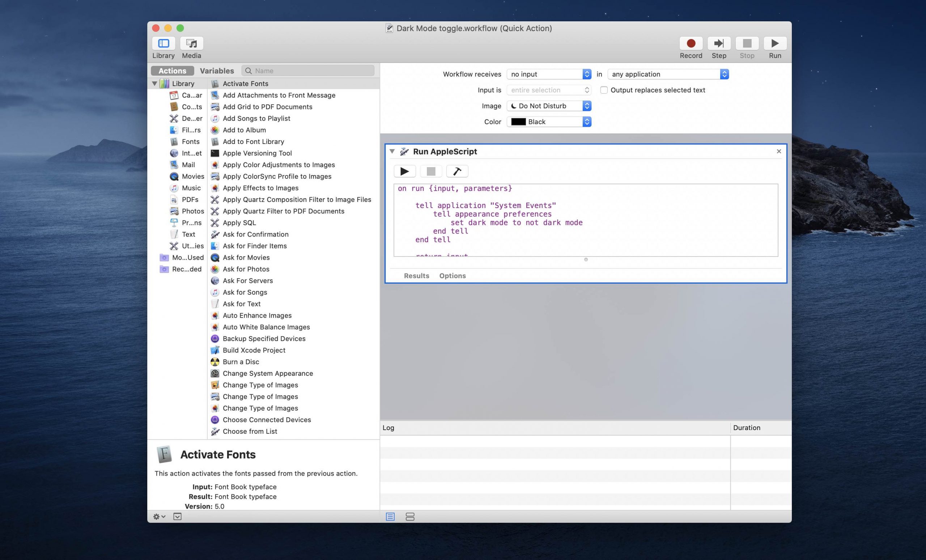This screenshot has width=926, height=560.
Task: Compile the script with hammer icon
Action: tap(457, 171)
